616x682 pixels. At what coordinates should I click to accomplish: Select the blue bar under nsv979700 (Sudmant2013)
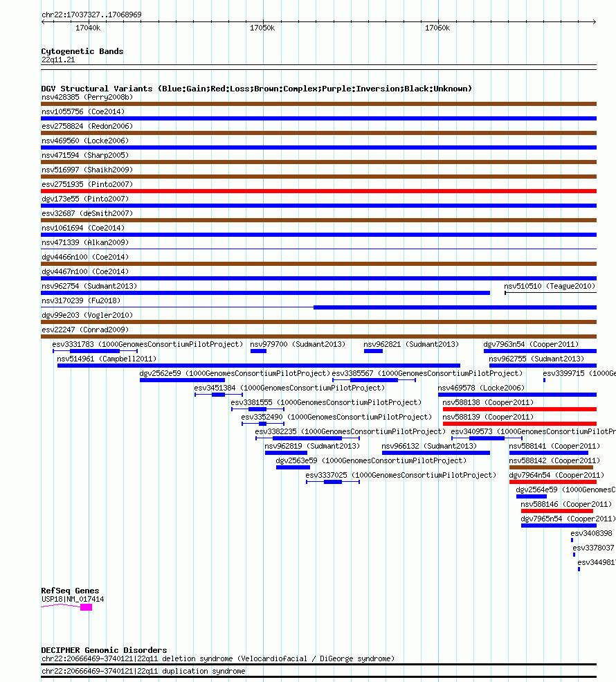[x=258, y=351]
